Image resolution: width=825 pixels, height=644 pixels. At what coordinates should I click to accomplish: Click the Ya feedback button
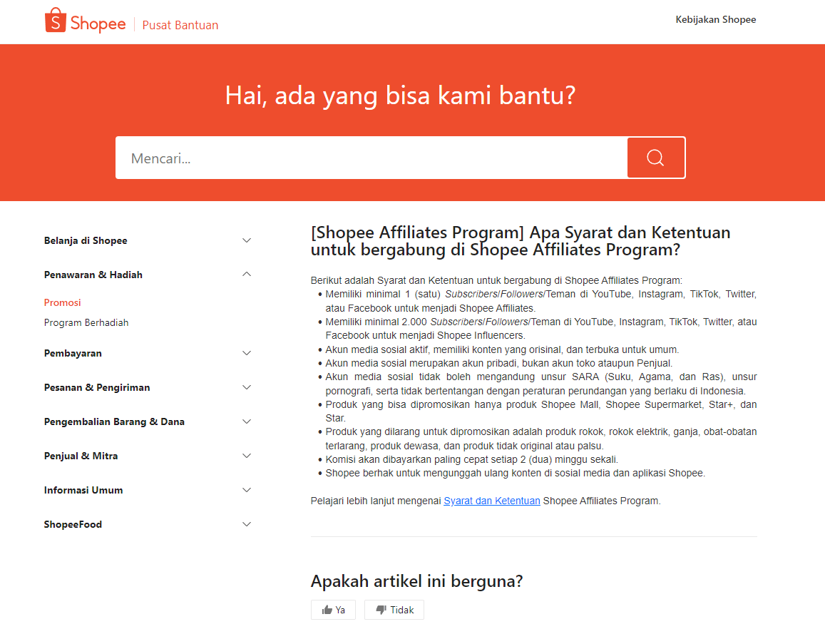point(333,609)
